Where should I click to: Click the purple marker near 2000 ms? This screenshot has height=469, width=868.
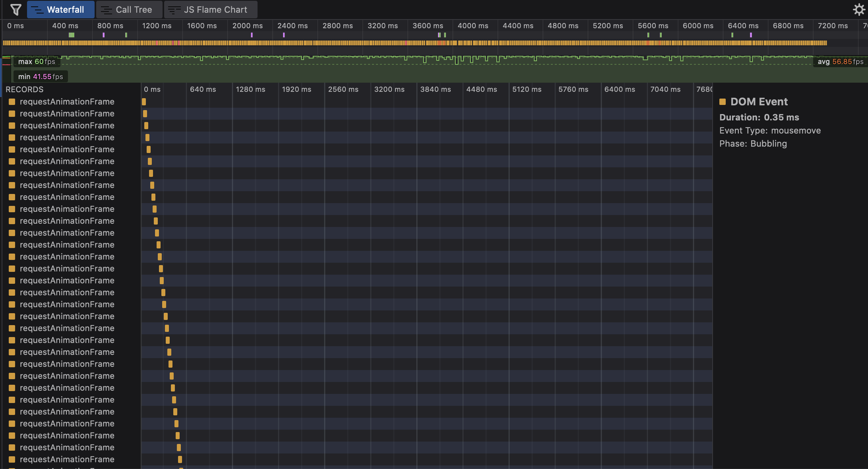click(252, 35)
